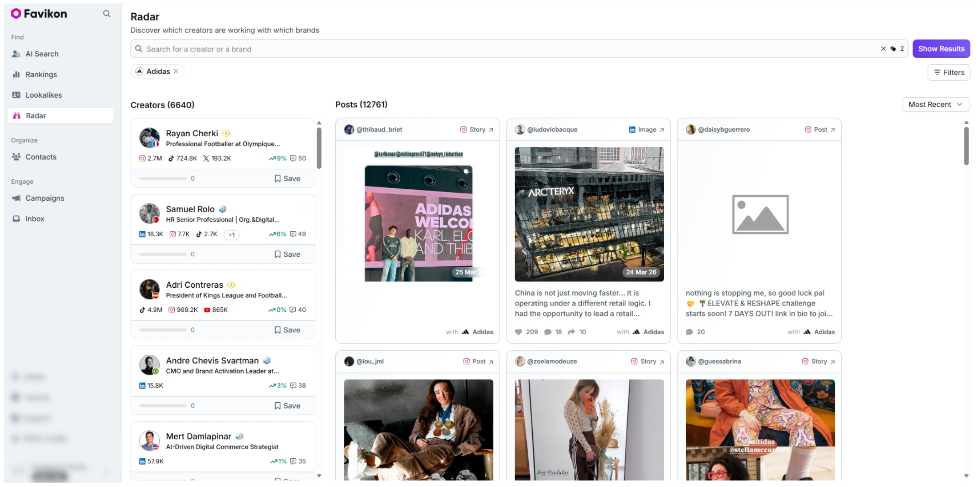Clear the search bar with the X icon
Viewport: 980px width, 487px height.
click(883, 49)
